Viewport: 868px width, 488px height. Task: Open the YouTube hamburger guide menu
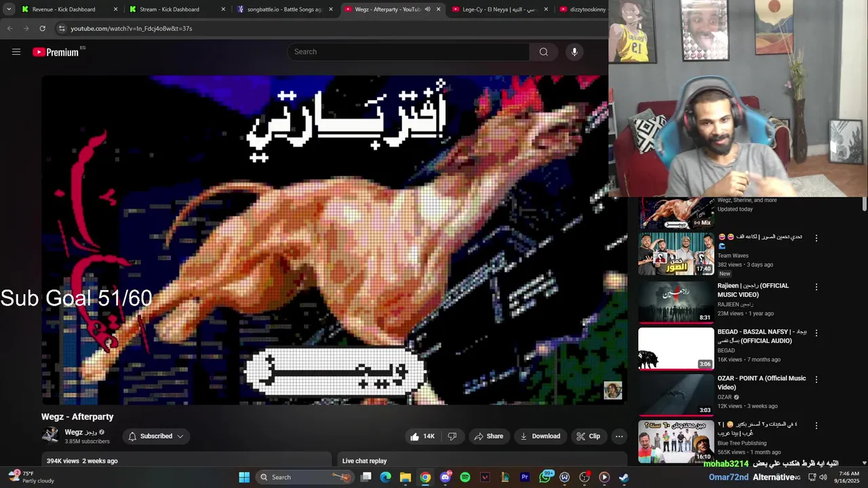[x=16, y=52]
